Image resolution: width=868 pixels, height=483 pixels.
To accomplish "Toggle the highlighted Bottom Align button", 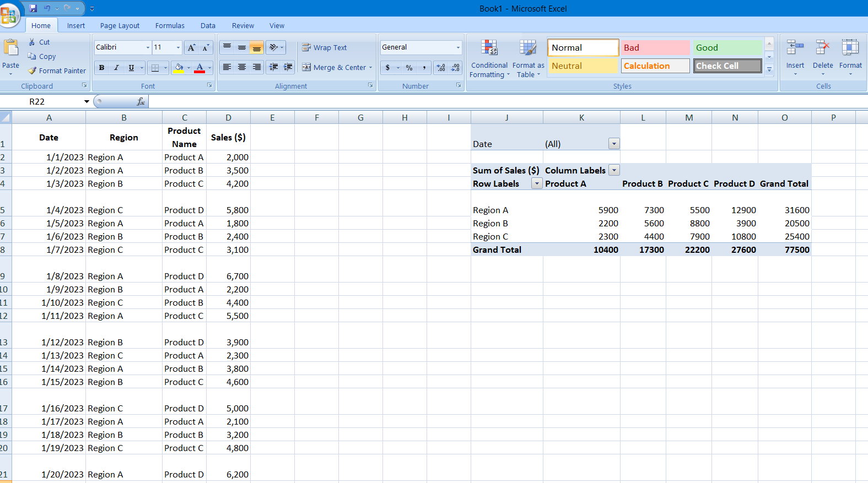I will point(256,47).
